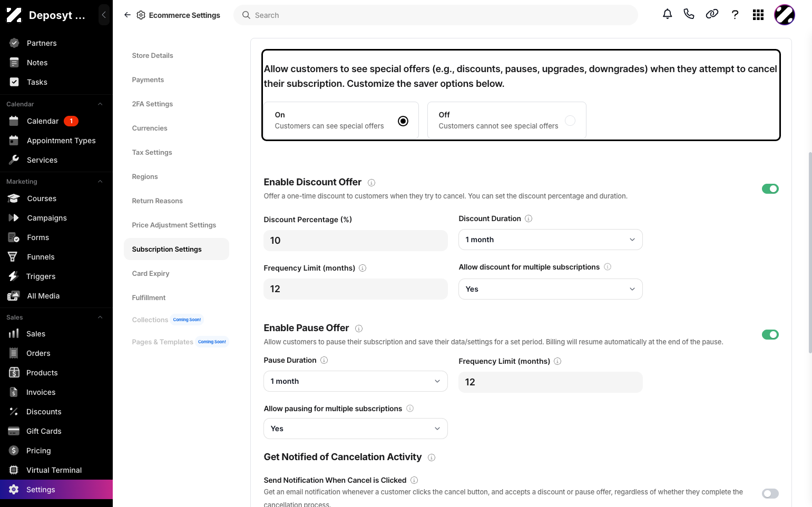Edit the discount Frequency Limit field
Viewport: 812px width, 507px height.
(x=356, y=289)
